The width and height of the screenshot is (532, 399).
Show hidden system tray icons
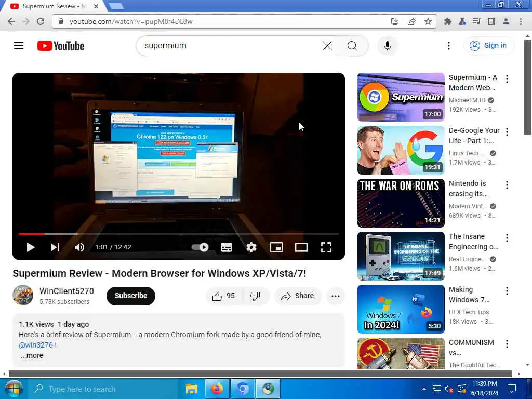pyautogui.click(x=424, y=389)
